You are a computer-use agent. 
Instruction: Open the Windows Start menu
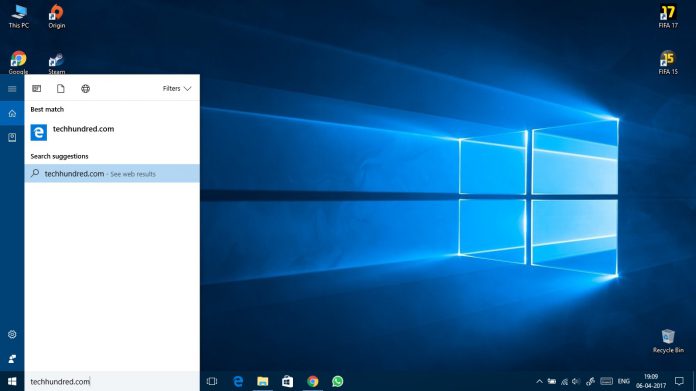[12, 381]
